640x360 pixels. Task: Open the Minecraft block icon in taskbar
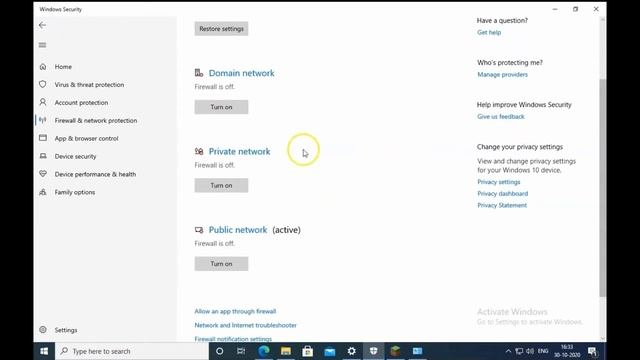click(395, 351)
